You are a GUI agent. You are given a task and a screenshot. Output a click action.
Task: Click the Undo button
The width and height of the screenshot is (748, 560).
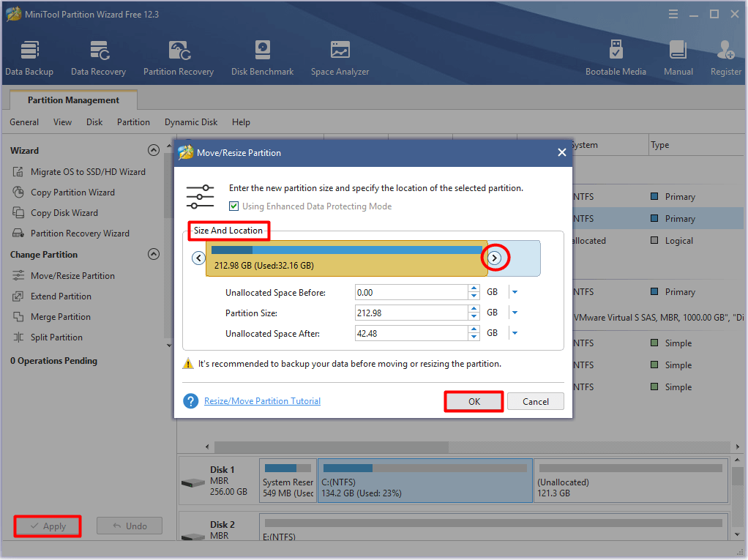(130, 526)
